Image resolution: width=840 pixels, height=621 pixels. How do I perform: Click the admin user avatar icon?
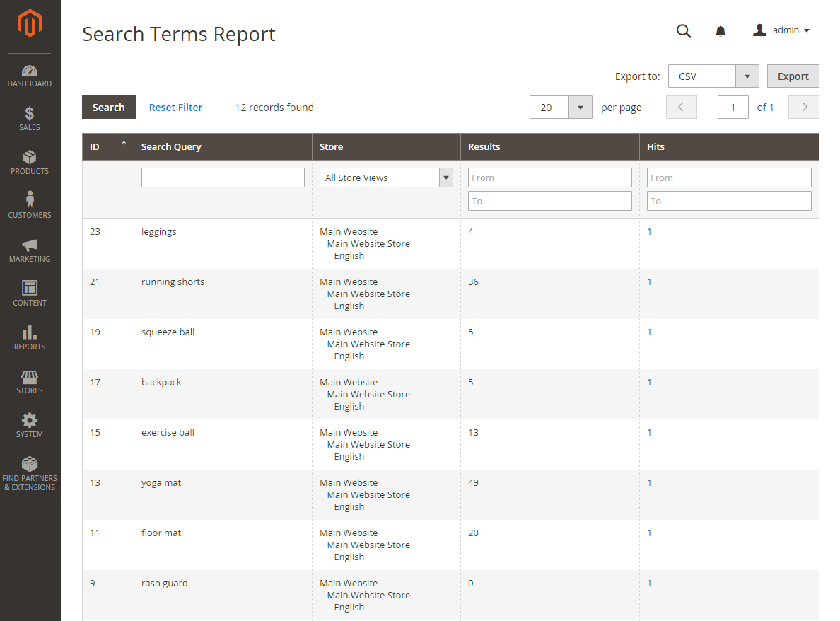(x=759, y=30)
